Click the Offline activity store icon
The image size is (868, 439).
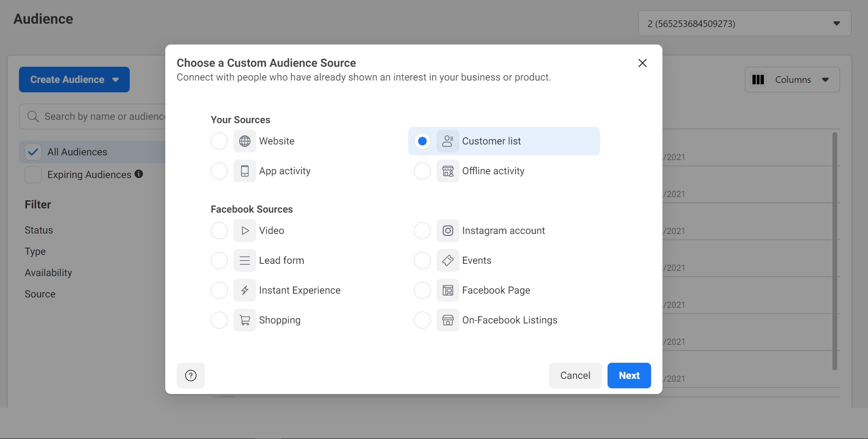click(x=448, y=171)
